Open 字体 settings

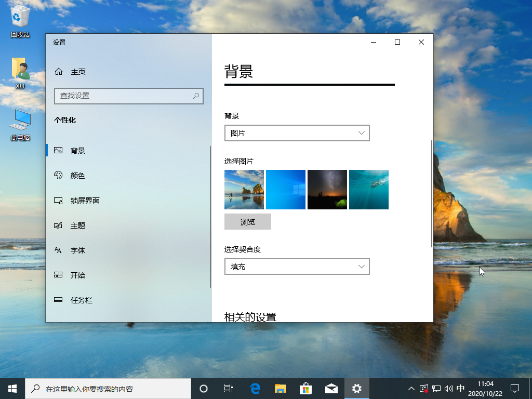tap(77, 250)
